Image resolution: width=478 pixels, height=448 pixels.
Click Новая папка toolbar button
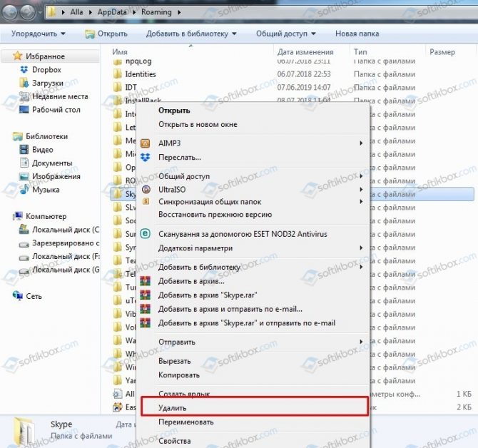click(x=357, y=34)
